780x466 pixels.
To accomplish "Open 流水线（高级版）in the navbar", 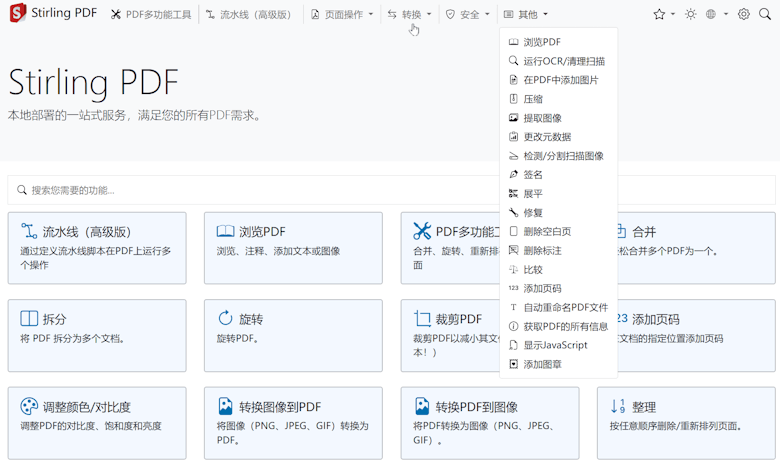I will click(249, 14).
